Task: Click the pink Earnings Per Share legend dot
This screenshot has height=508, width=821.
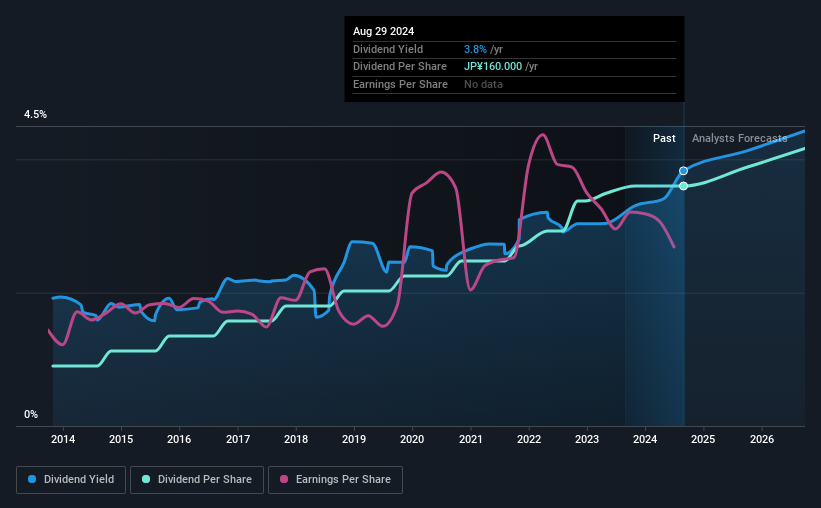Action: 284,479
